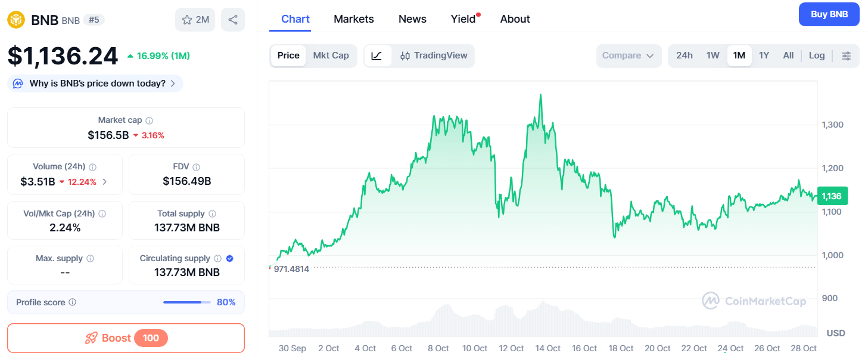Switch chart to TradingView mode
The width and height of the screenshot is (868, 353).
(434, 55)
